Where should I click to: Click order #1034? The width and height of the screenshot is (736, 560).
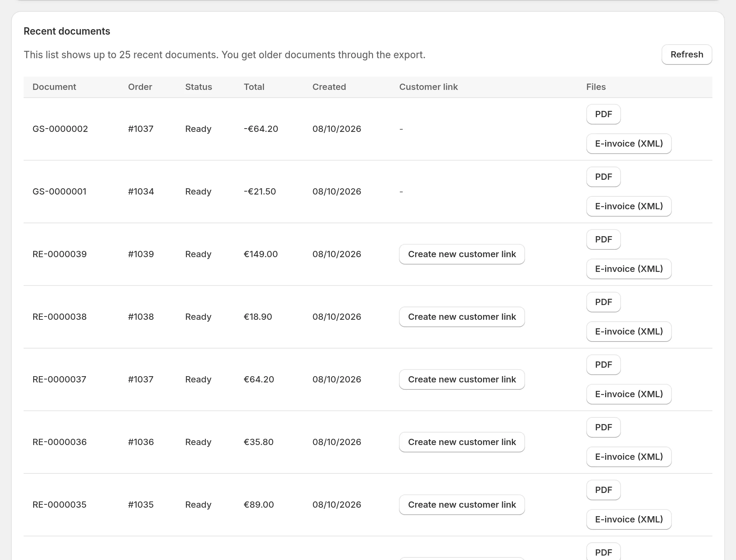click(141, 192)
